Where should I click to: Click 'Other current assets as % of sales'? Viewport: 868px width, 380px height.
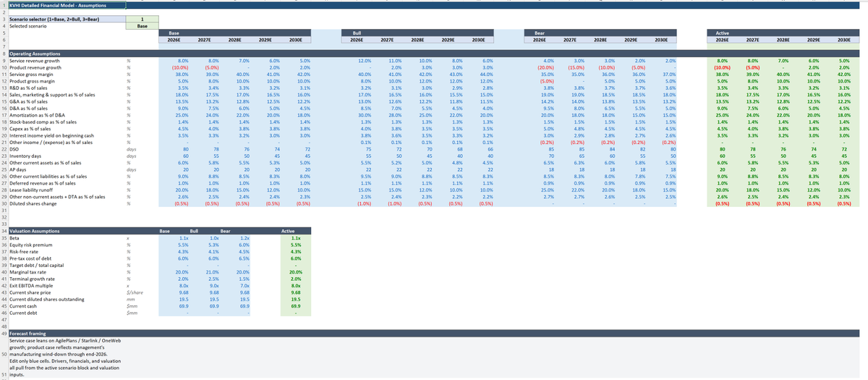point(45,161)
